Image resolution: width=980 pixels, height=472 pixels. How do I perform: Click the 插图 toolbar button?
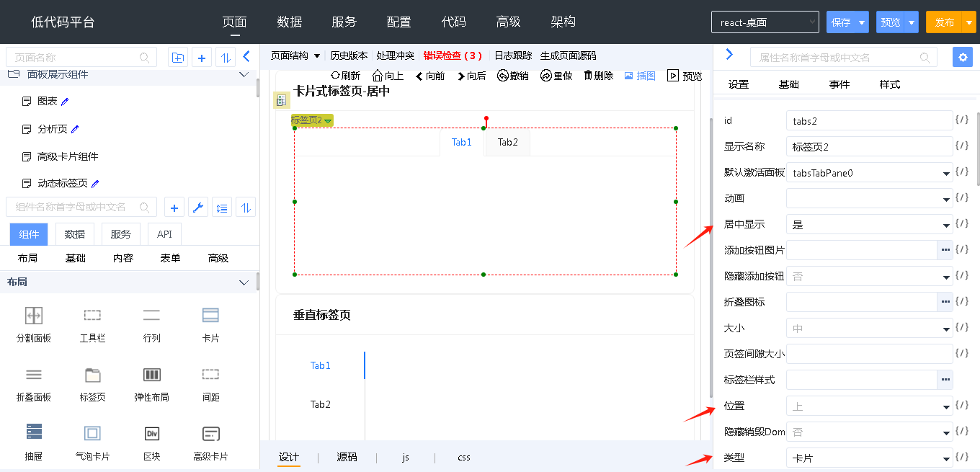coord(640,76)
